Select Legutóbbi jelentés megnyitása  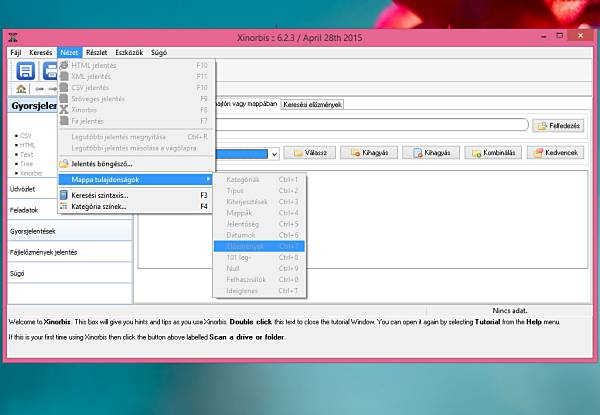coord(135,137)
